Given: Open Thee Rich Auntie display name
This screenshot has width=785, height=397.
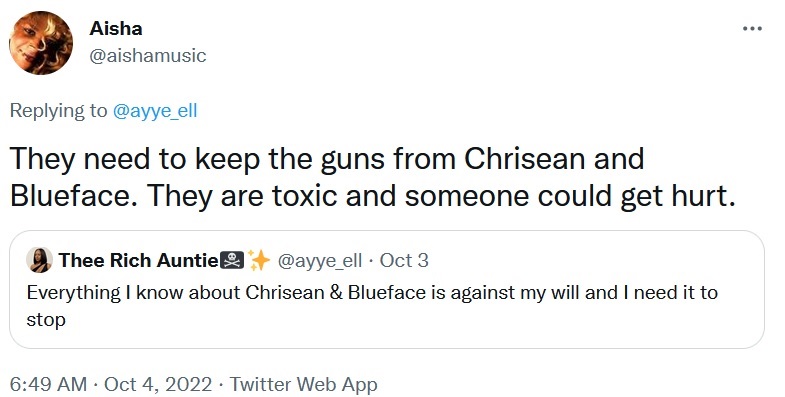Looking at the screenshot, I should pyautogui.click(x=139, y=260).
